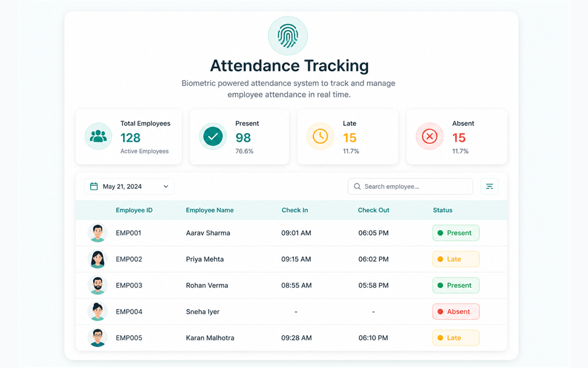Click the Present status badge for EMP003
Viewport: 588px width, 368px height.
(456, 285)
